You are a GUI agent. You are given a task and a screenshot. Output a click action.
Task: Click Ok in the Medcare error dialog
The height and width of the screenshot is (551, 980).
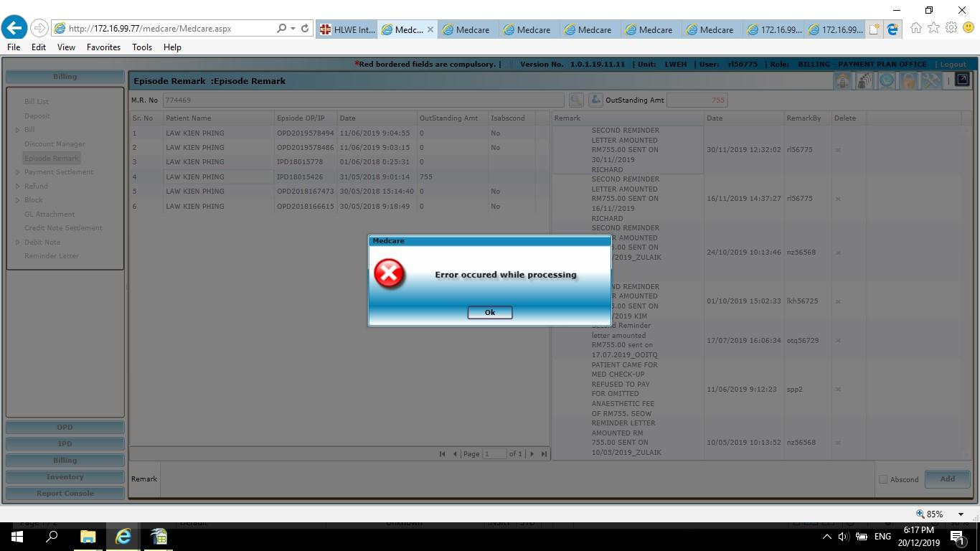click(489, 312)
